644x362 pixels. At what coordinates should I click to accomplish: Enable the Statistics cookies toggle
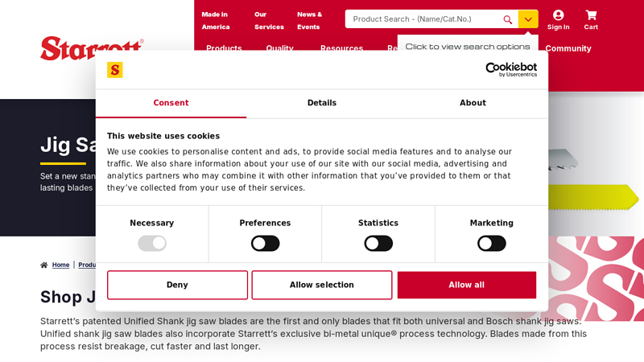pos(378,243)
